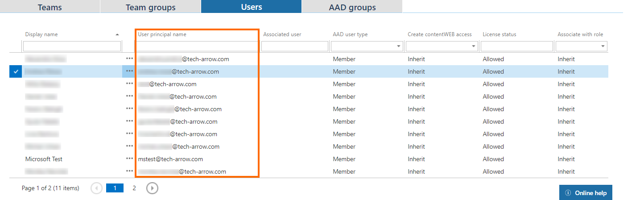Click the ellipsis icon on the selected row

[x=129, y=71]
